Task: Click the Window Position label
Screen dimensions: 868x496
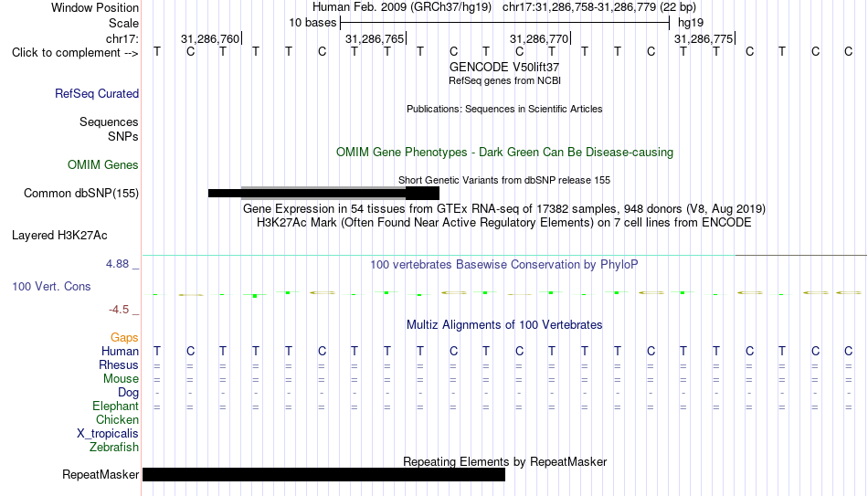Action: [95, 7]
